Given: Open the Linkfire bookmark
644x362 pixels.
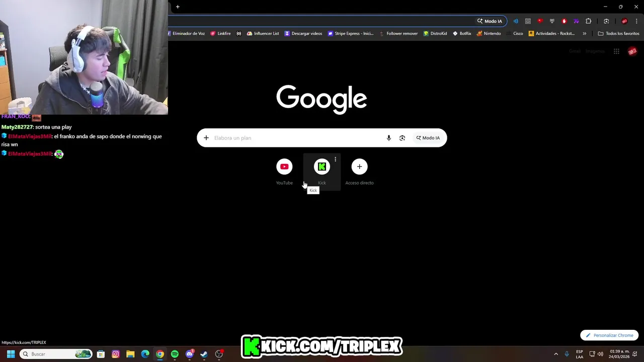Looking at the screenshot, I should [x=220, y=34].
